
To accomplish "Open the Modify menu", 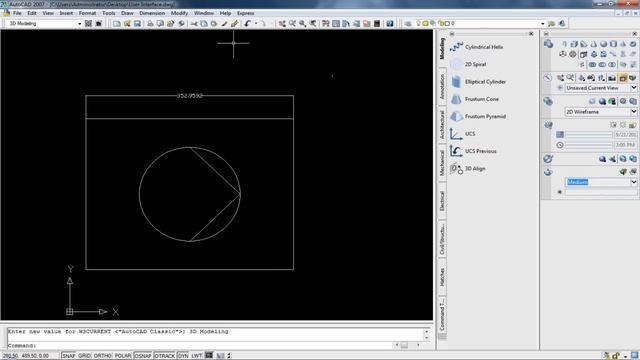I will tap(179, 13).
